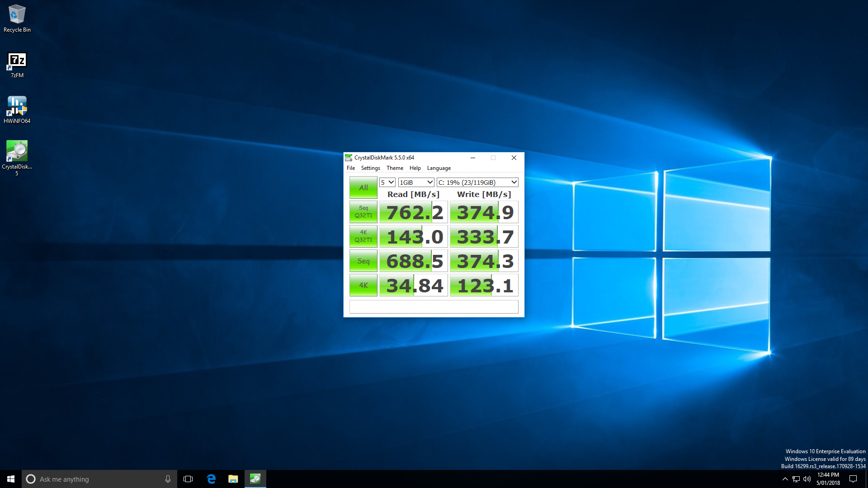868x488 pixels.
Task: Open the drive selection dropdown showing C:
Action: point(477,183)
